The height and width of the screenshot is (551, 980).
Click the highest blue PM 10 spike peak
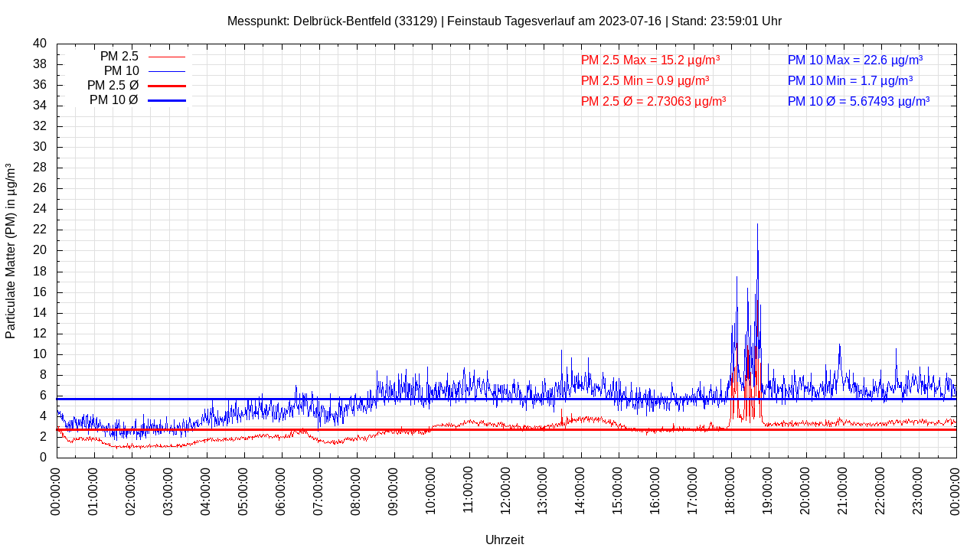pyautogui.click(x=757, y=225)
